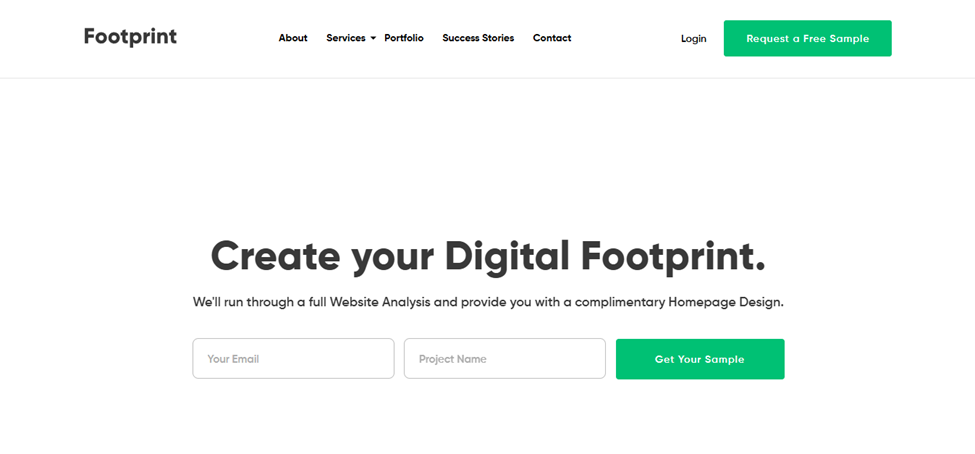Image resolution: width=975 pixels, height=454 pixels.
Task: Focus the Project Name input field
Action: (x=505, y=359)
